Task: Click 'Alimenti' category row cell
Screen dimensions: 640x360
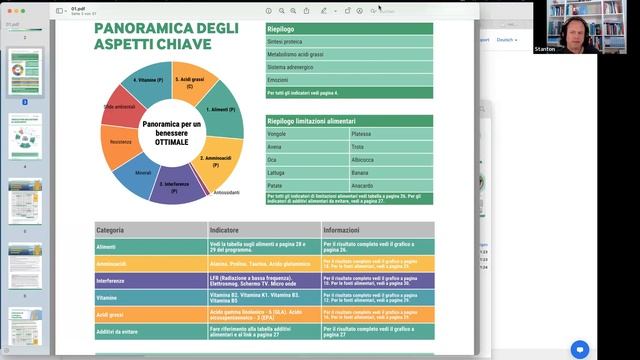Action: pyautogui.click(x=151, y=247)
